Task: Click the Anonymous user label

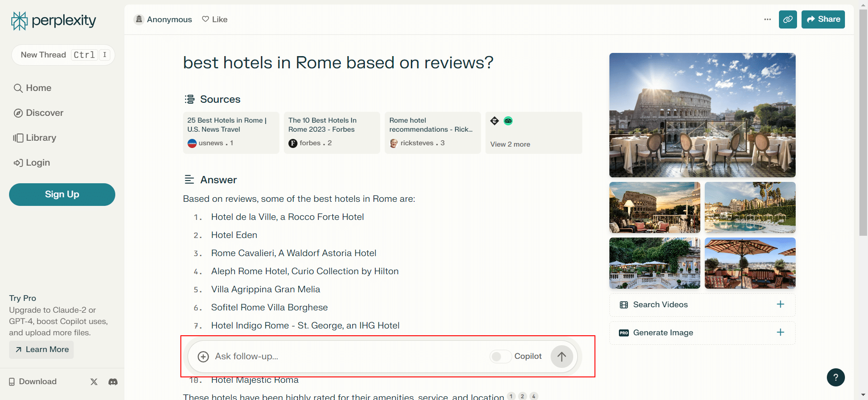Action: (163, 19)
